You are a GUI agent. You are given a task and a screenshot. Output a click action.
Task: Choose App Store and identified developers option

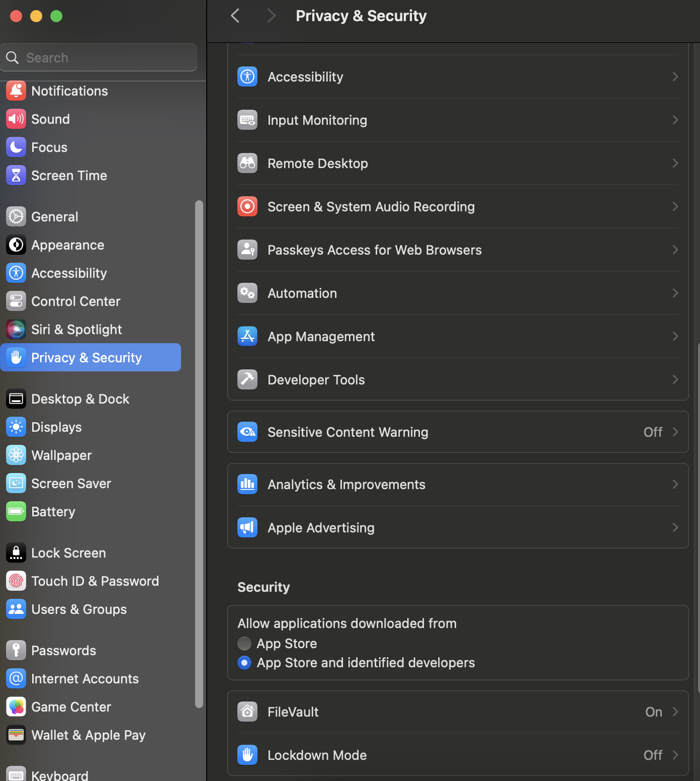click(244, 663)
